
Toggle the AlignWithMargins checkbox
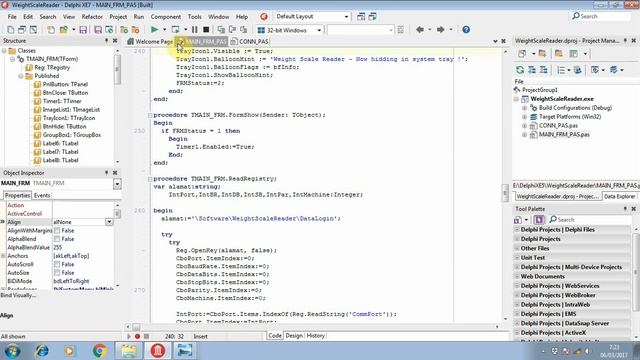point(57,231)
